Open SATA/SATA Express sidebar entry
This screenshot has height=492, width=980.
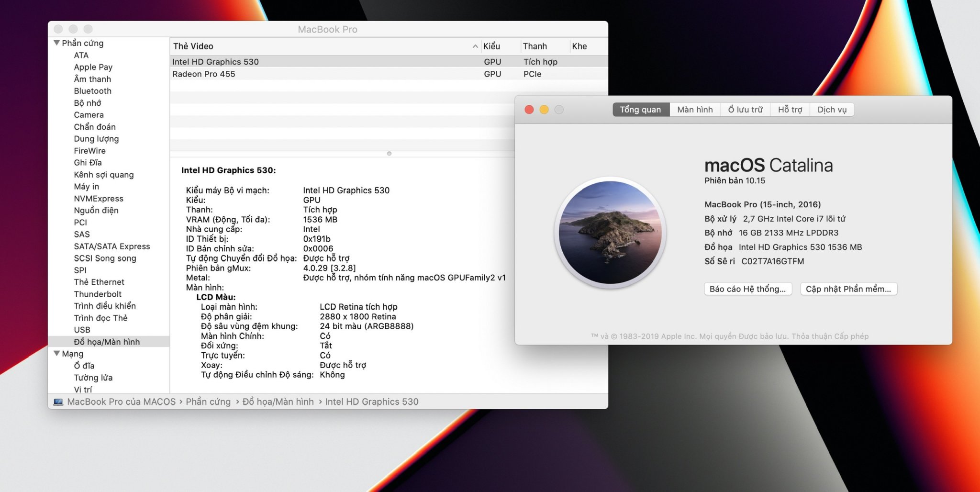(x=112, y=246)
